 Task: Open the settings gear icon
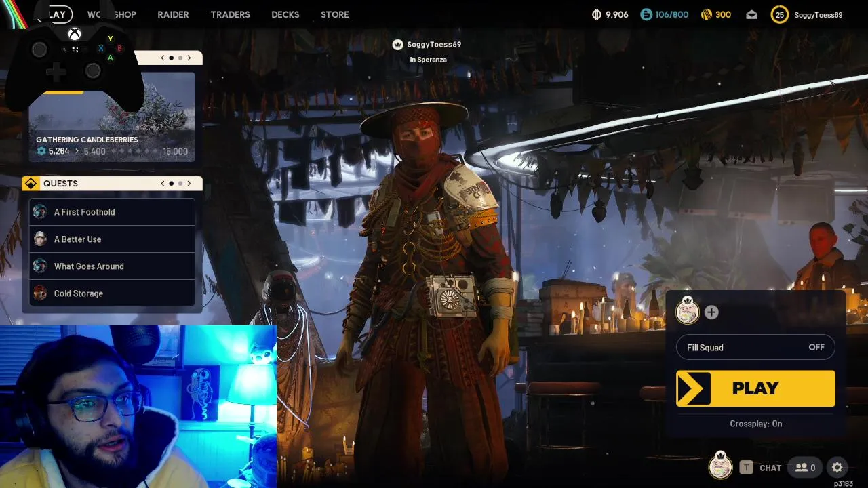point(837,468)
